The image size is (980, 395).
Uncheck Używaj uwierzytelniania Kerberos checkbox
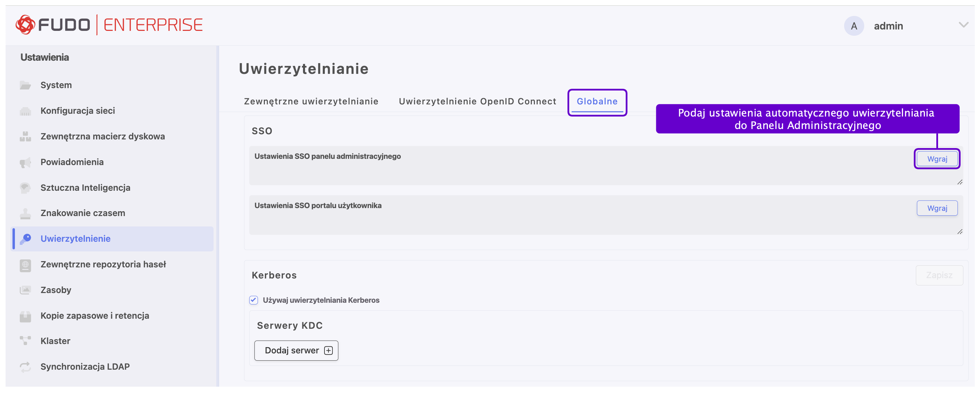coord(253,300)
